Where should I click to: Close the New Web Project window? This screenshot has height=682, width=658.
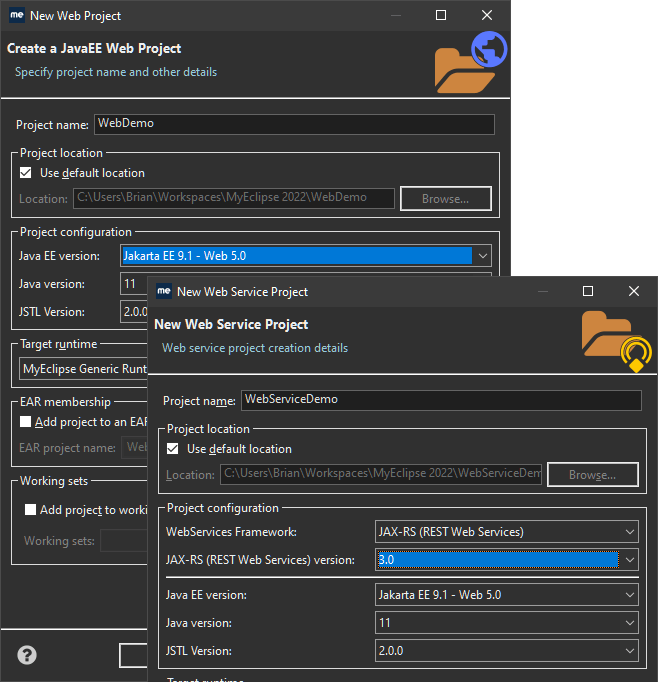click(487, 15)
